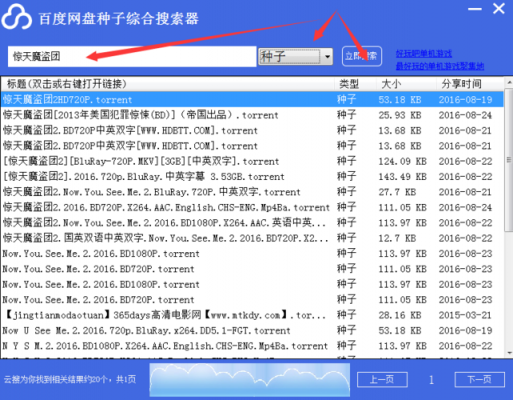Sort by the 大小 column header
This screenshot has height=400, width=513.
[407, 84]
